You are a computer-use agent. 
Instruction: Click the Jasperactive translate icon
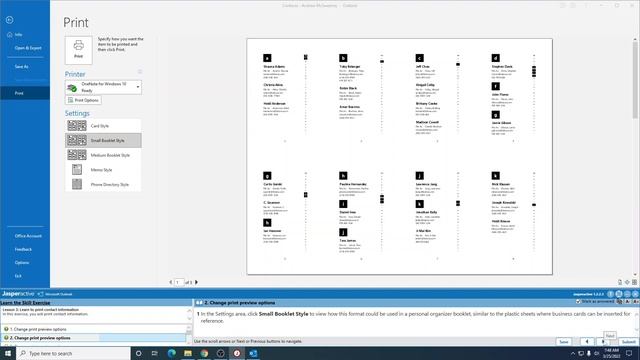[620, 302]
